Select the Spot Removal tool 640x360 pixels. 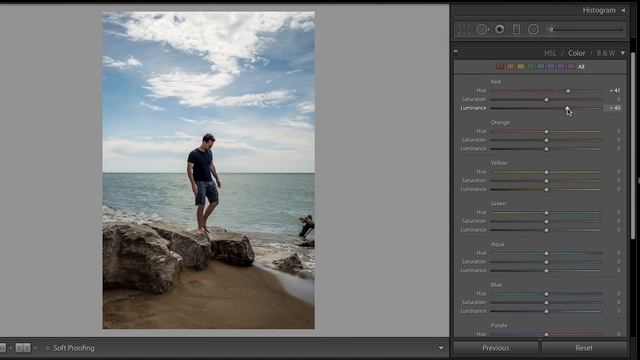tap(482, 29)
